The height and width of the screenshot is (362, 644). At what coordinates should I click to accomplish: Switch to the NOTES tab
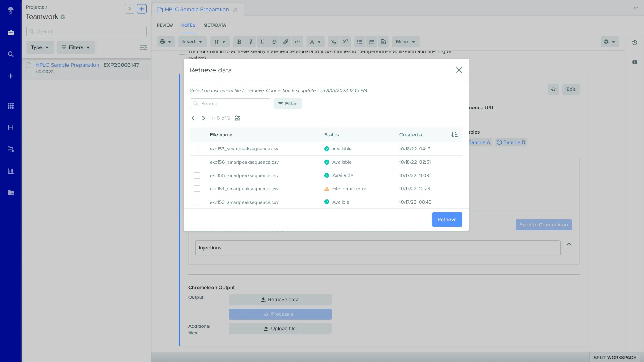tap(188, 25)
